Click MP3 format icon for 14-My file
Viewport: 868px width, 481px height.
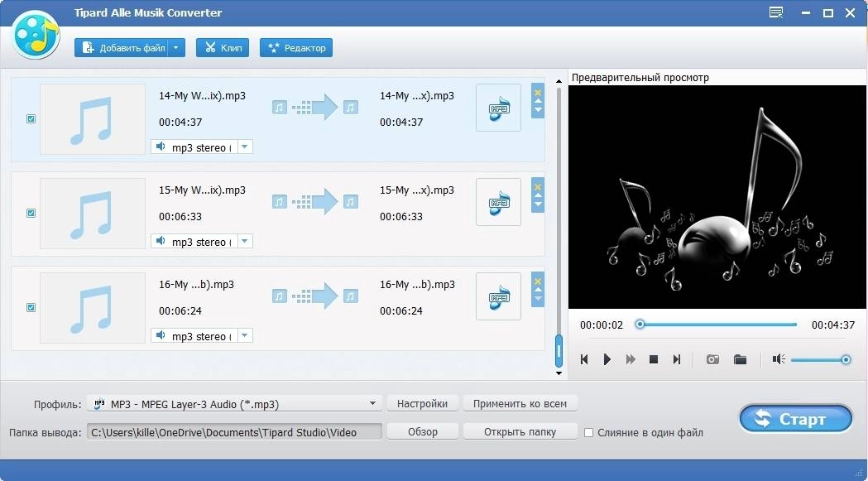[498, 108]
